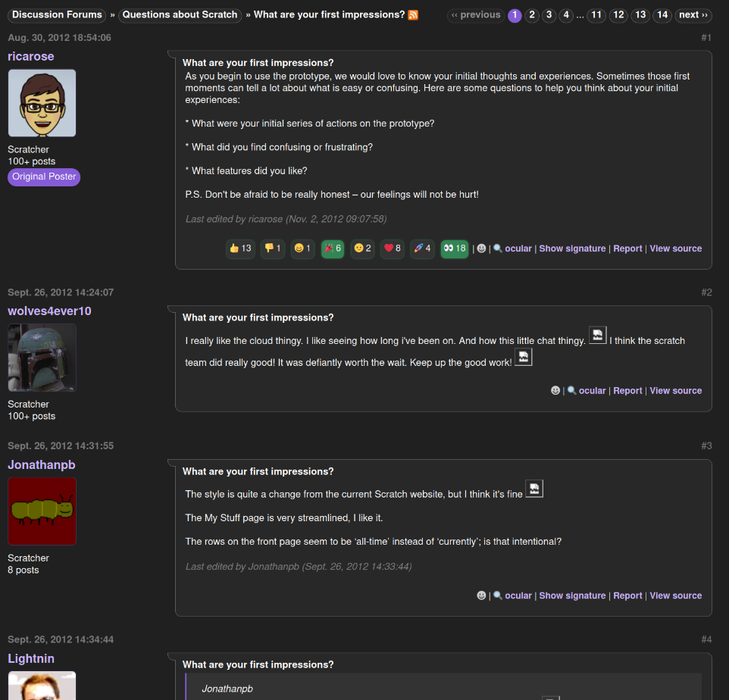Report wolves4ever10's post
The height and width of the screenshot is (700, 729).
pyautogui.click(x=627, y=391)
